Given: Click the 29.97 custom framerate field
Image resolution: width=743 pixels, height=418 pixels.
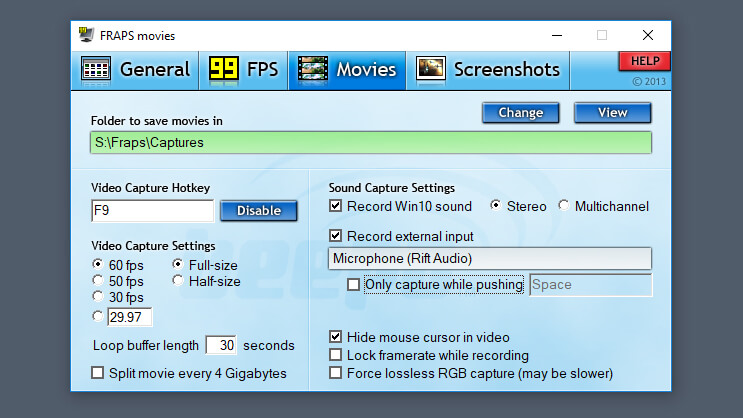Looking at the screenshot, I should (x=130, y=317).
